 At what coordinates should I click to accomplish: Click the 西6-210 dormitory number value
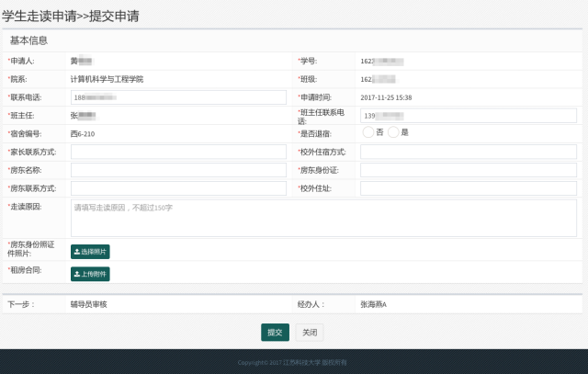point(83,133)
